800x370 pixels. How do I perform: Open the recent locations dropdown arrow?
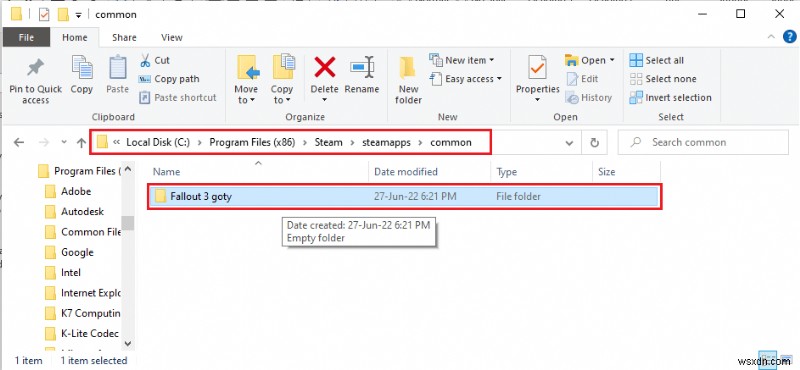[x=63, y=143]
